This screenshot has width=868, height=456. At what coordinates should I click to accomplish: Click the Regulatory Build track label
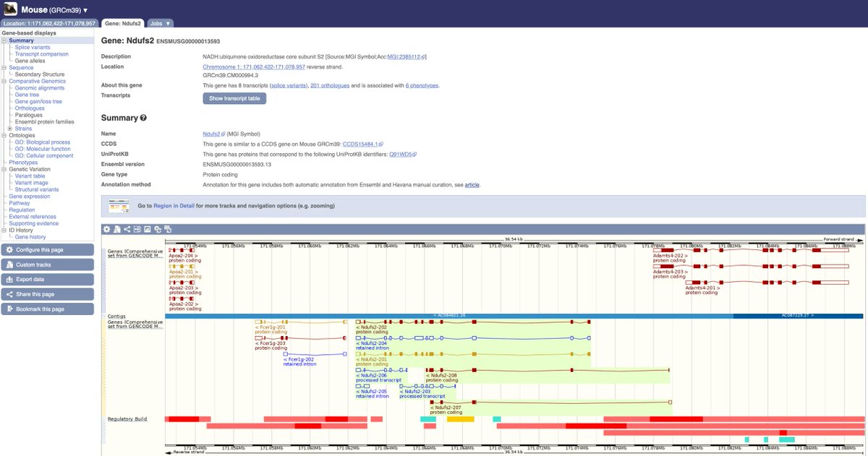pyautogui.click(x=127, y=418)
